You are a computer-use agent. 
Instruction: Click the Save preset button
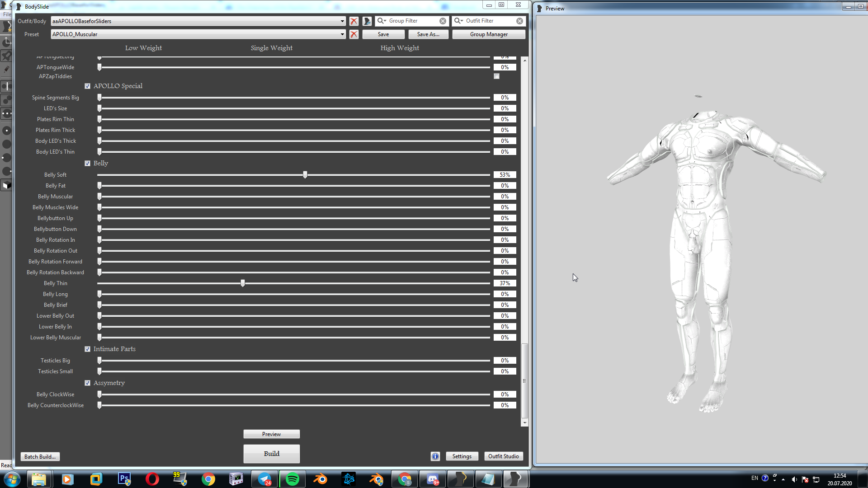coord(383,34)
